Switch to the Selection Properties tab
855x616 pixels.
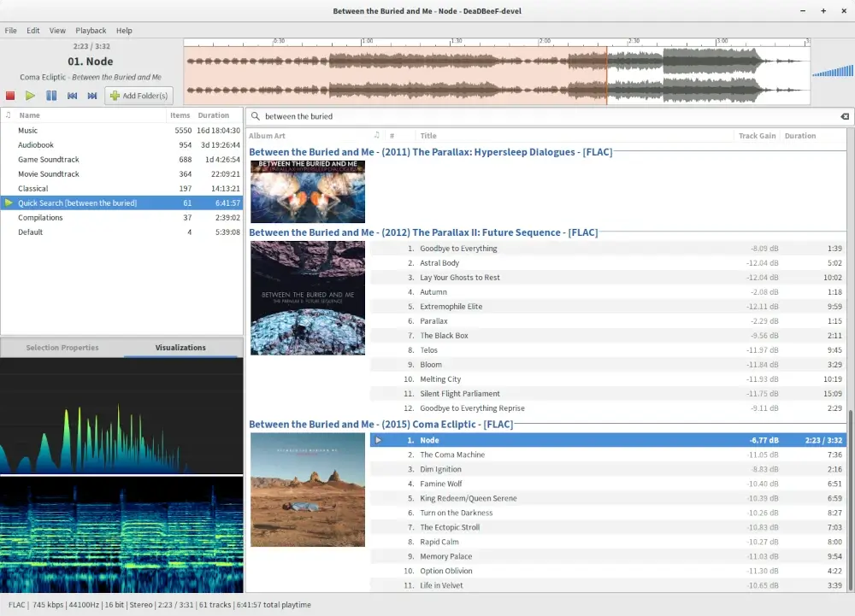[62, 348]
